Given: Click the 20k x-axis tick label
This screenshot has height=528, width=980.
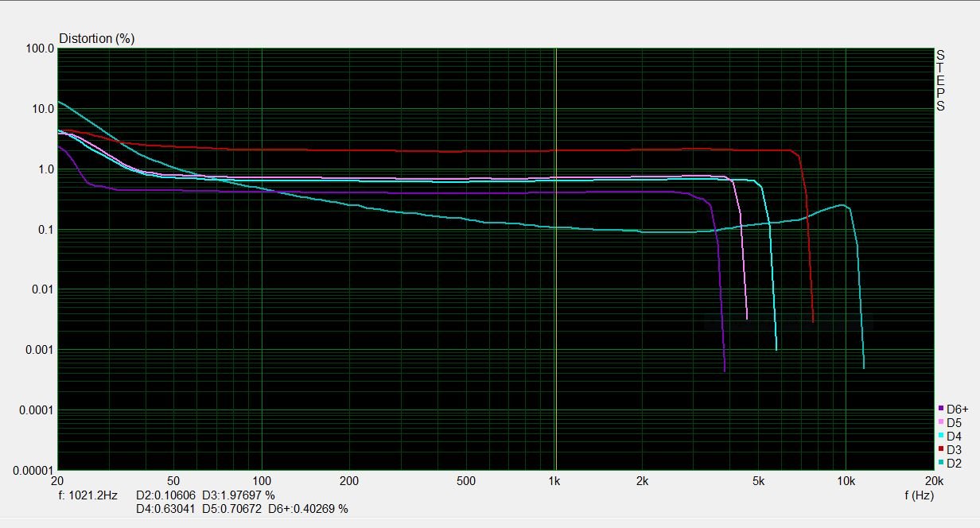Looking at the screenshot, I should pos(934,481).
